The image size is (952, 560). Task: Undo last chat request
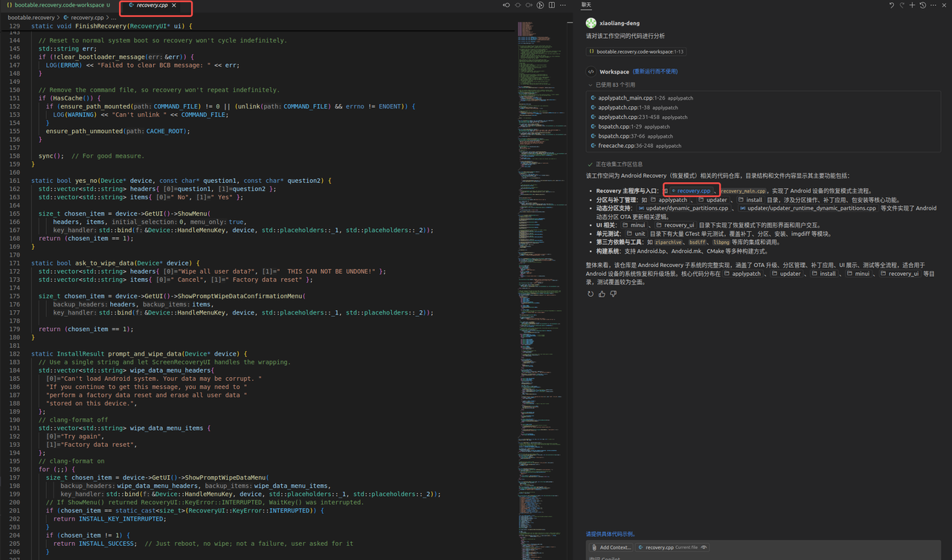tap(892, 5)
